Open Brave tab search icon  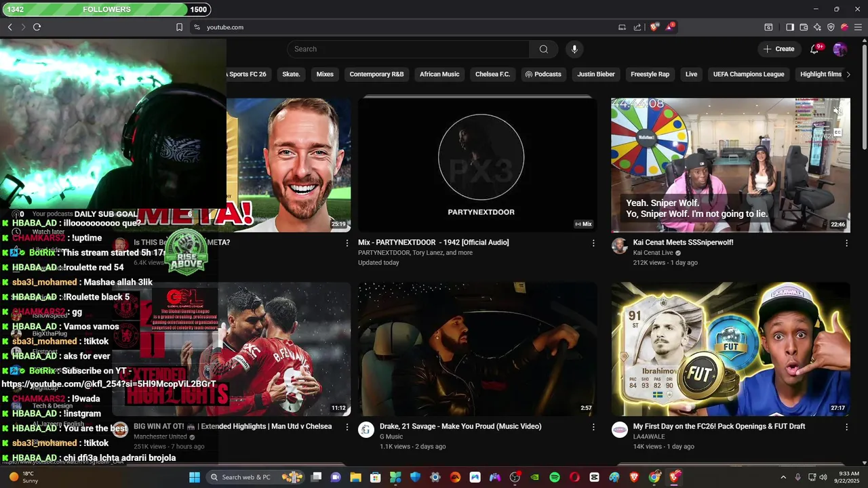pos(768,27)
